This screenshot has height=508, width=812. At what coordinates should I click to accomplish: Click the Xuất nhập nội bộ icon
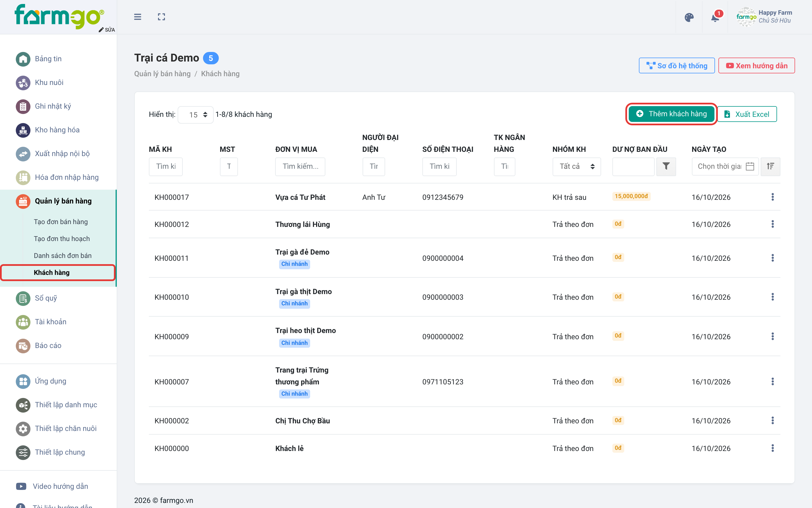coord(23,154)
